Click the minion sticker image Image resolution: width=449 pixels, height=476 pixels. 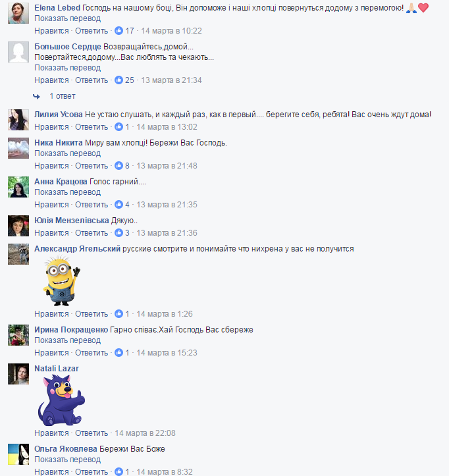pyautogui.click(x=62, y=281)
